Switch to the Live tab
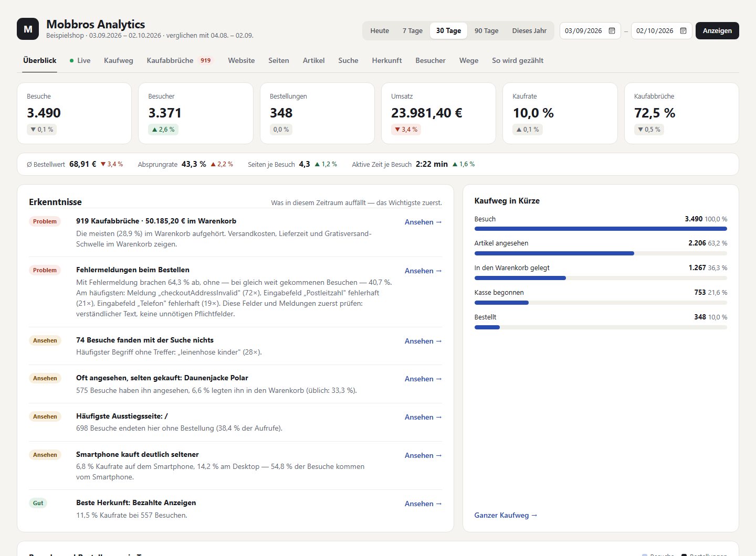This screenshot has height=556, width=756. click(80, 60)
